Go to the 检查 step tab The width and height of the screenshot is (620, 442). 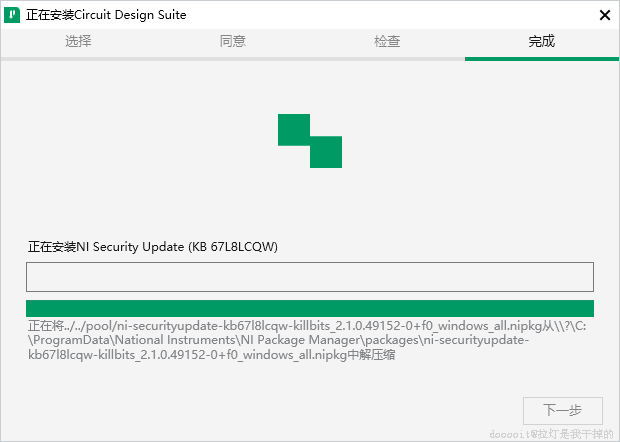387,41
